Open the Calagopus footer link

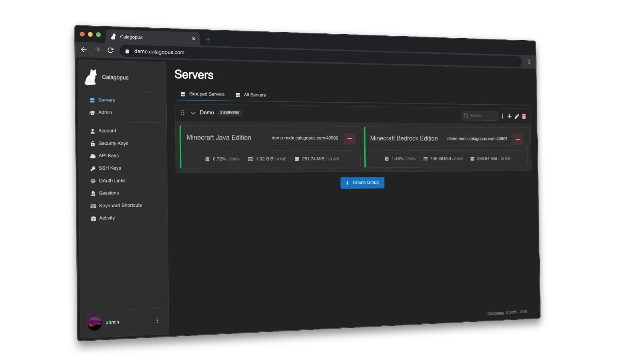[x=495, y=313]
